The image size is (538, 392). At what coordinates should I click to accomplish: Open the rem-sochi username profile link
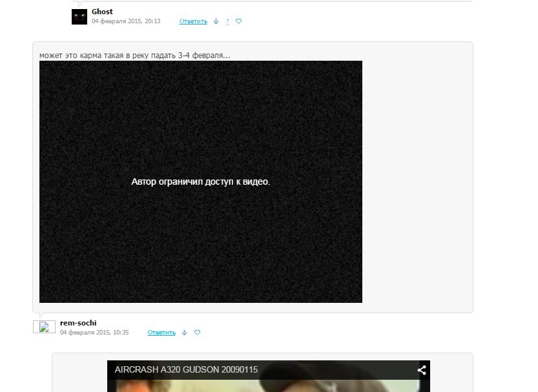click(x=78, y=323)
